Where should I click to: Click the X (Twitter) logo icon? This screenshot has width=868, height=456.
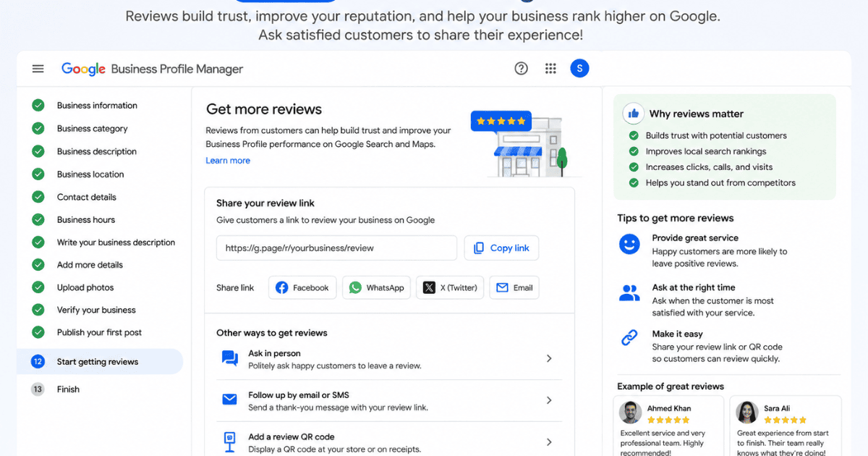tap(429, 287)
